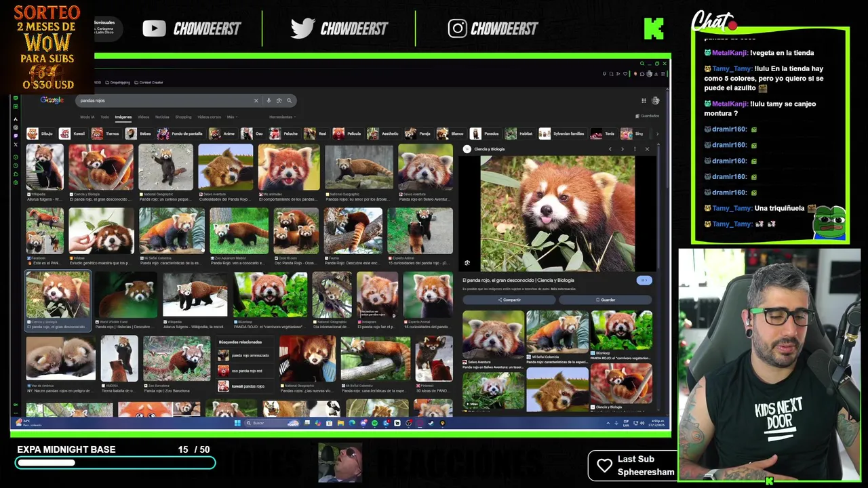Open the Google apps grid icon
The height and width of the screenshot is (488, 868).
pyautogui.click(x=644, y=100)
